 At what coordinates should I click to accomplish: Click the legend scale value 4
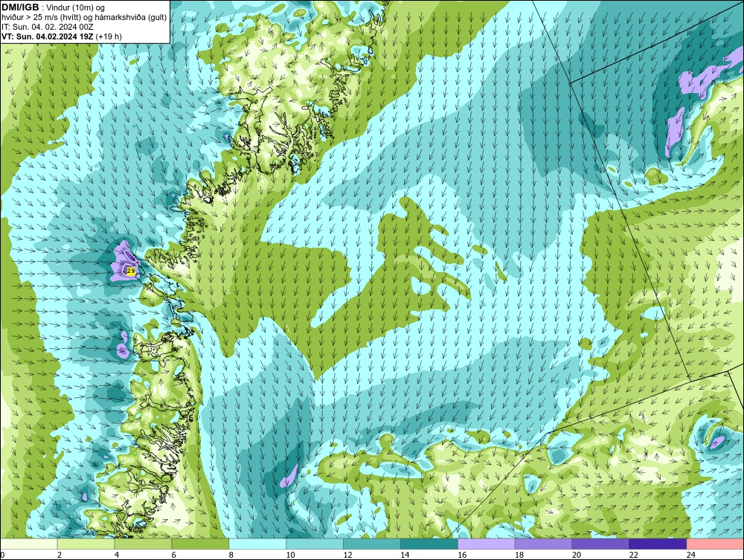pos(117,555)
